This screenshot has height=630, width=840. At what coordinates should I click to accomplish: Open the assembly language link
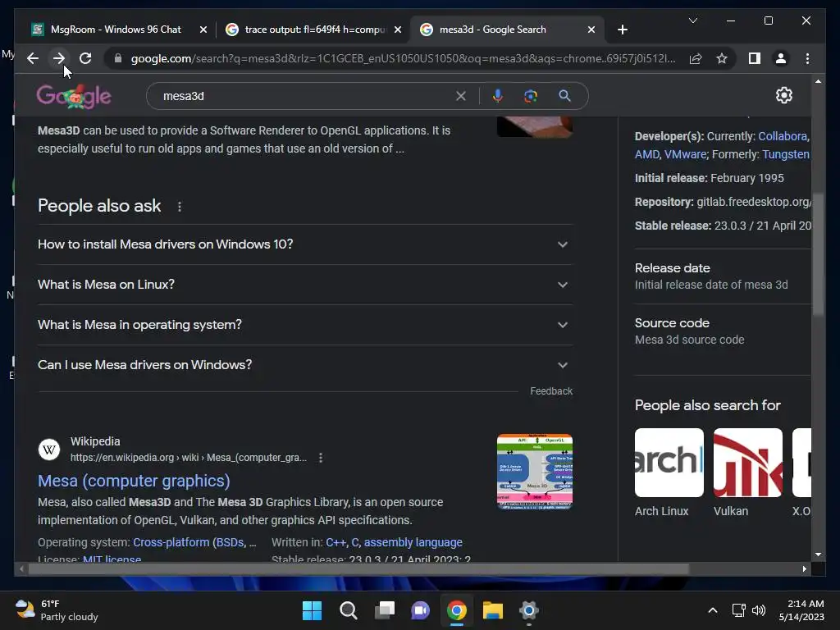tap(413, 542)
